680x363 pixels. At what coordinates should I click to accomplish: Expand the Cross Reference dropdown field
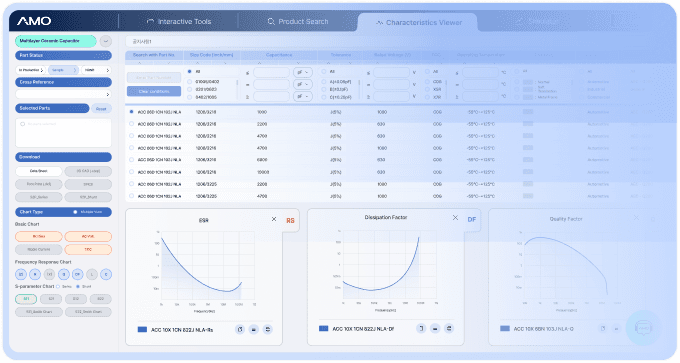click(x=63, y=94)
